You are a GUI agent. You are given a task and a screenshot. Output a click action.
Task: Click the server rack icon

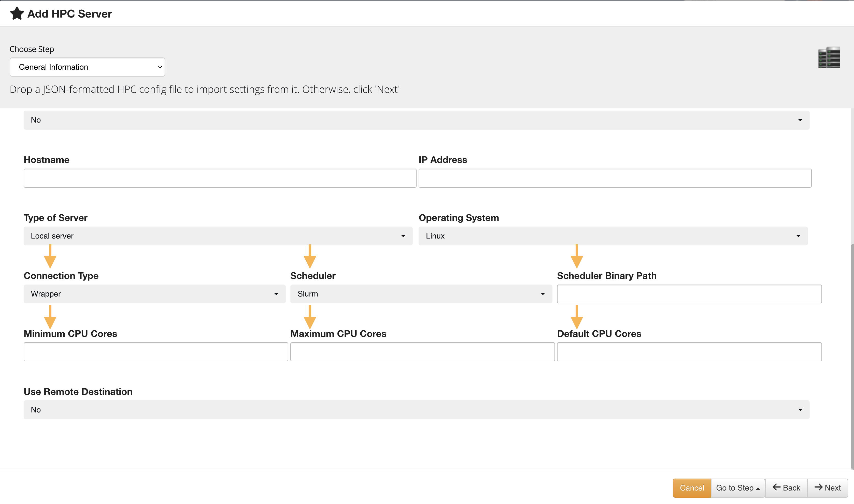tap(828, 58)
